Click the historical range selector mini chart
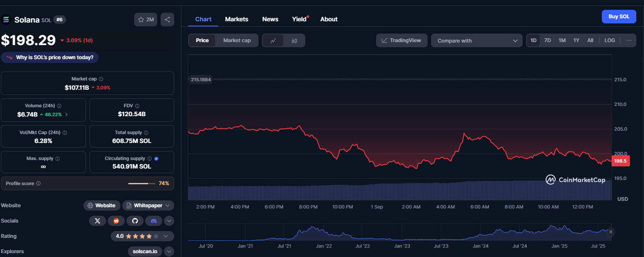This screenshot has width=644, height=257. pyautogui.click(x=400, y=232)
